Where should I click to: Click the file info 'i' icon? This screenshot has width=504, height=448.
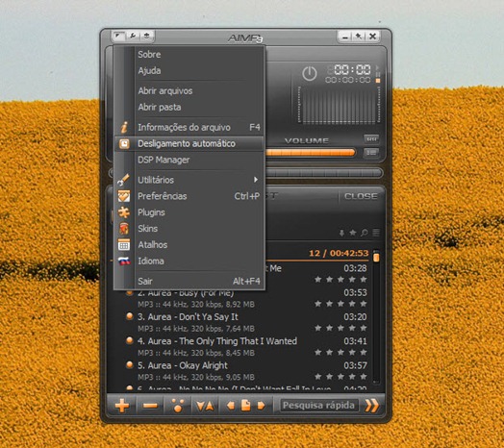coord(124,127)
